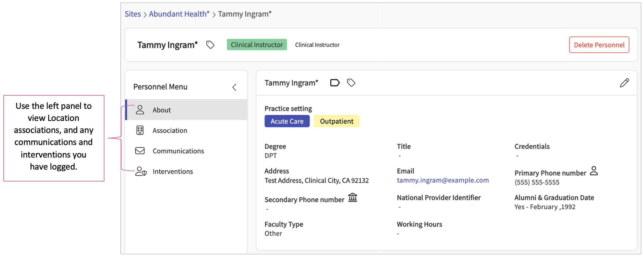Click the tag icon beside header name Tammy Ingram
644x257 pixels.
pos(210,45)
